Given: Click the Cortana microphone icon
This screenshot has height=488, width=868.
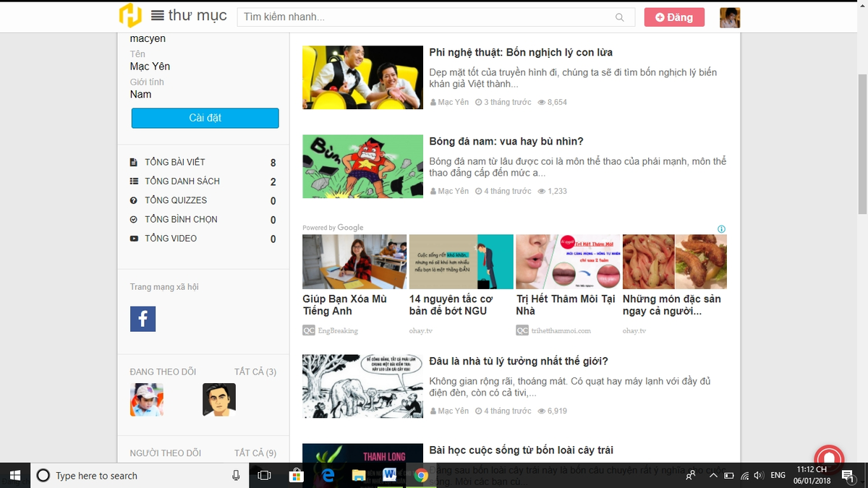Looking at the screenshot, I should pyautogui.click(x=236, y=475).
